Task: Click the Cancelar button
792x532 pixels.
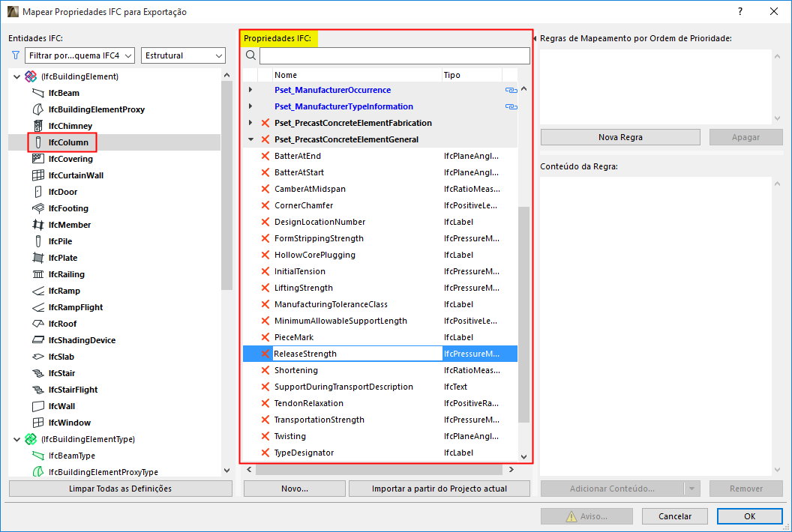Action: coord(675,516)
